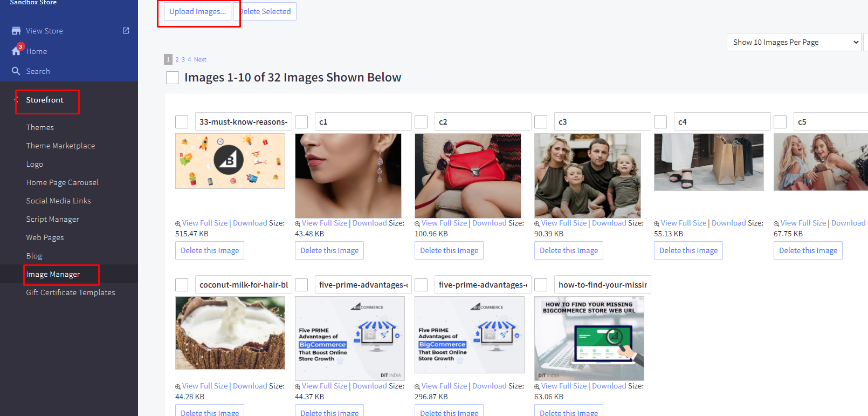Check the box for image c4
The height and width of the screenshot is (416, 868).
660,122
